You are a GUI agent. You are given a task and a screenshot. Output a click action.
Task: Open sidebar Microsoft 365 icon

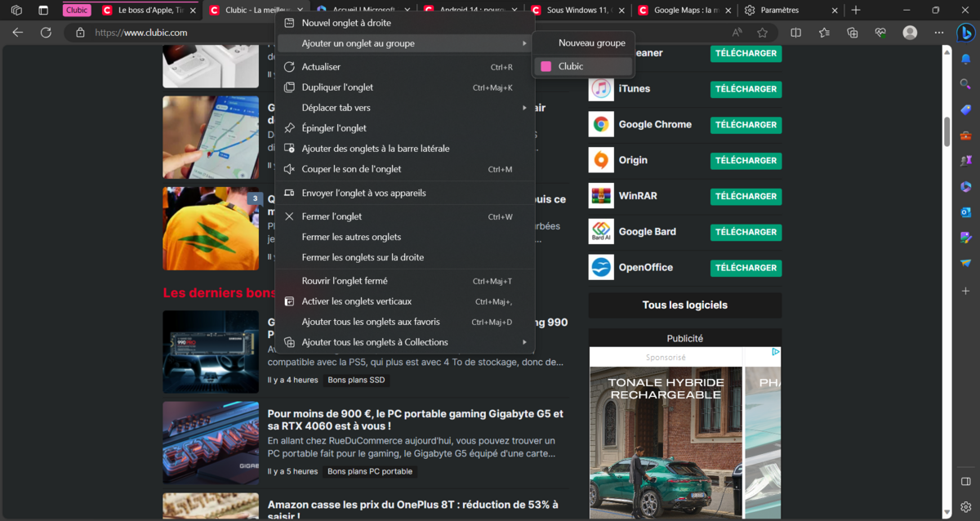coord(965,187)
